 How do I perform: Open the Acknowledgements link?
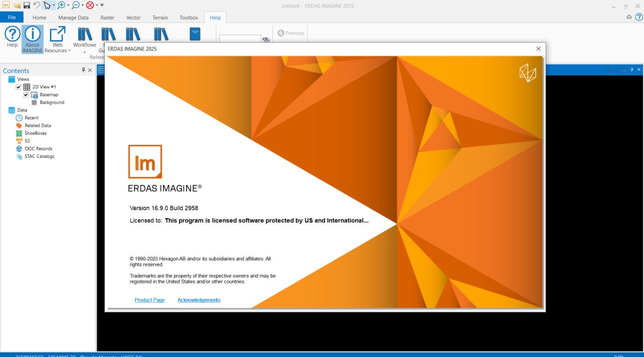[x=199, y=300]
